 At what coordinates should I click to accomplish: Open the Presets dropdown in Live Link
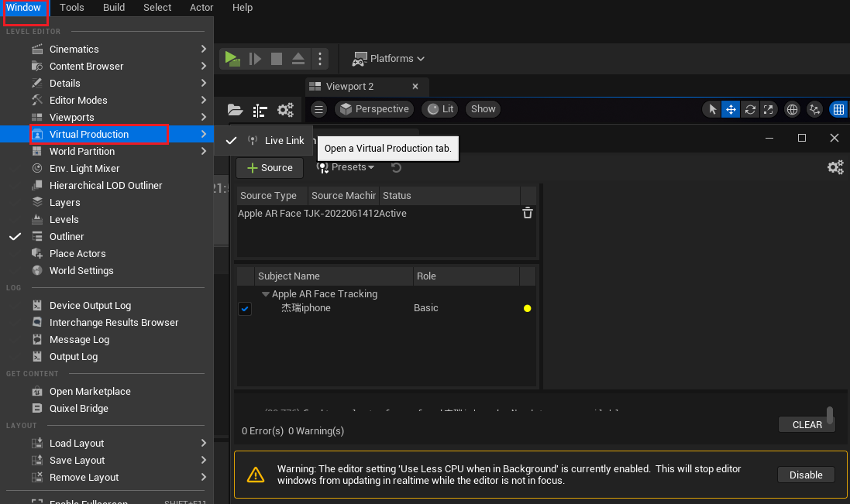point(346,167)
